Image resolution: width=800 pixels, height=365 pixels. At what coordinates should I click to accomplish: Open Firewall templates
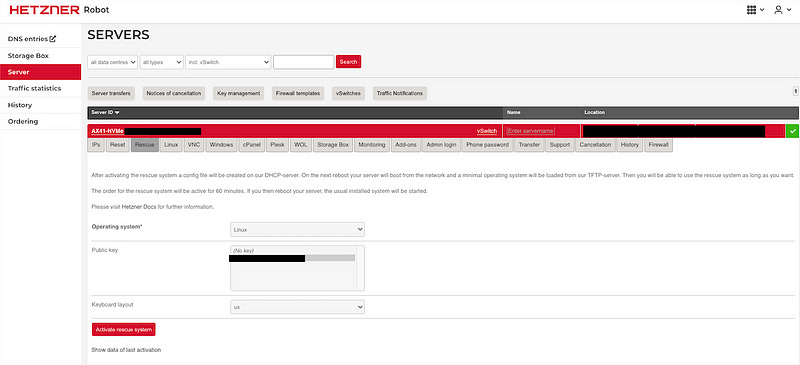tap(298, 93)
